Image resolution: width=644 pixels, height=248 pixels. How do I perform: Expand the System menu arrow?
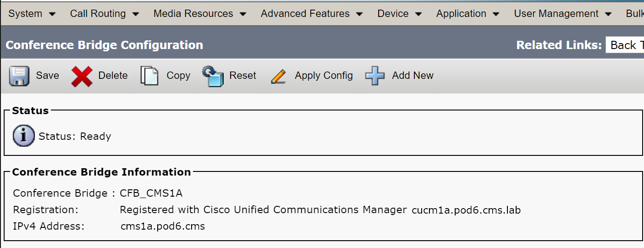pos(52,15)
